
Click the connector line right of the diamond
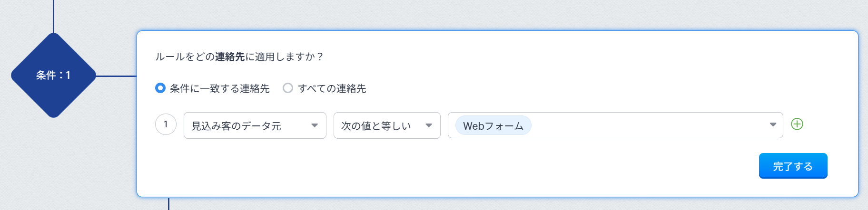[117, 76]
